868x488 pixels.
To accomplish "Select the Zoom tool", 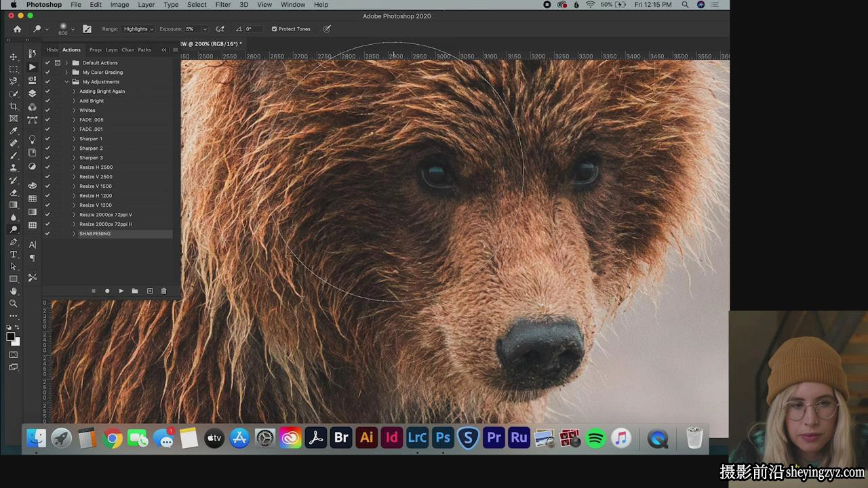I will tap(13, 304).
